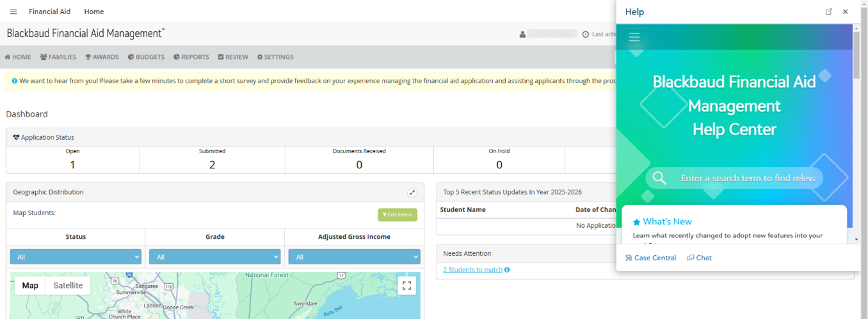Switch the map to Map view
Screen dimensions: 868x319
30,286
